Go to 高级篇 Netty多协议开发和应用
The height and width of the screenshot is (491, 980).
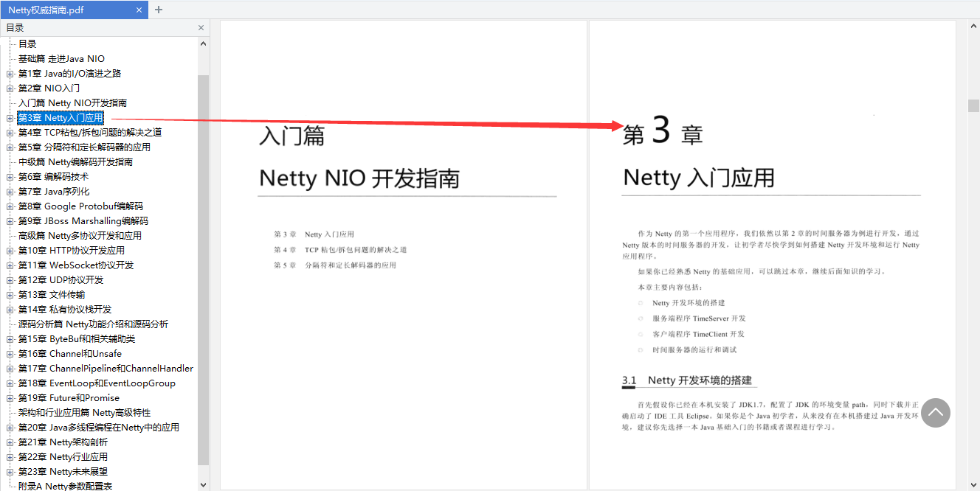tap(80, 236)
